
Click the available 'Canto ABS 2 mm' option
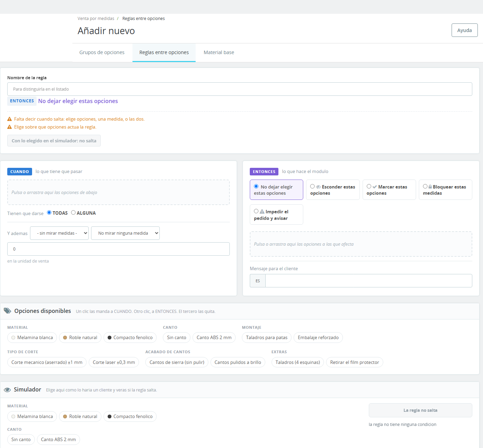214,338
